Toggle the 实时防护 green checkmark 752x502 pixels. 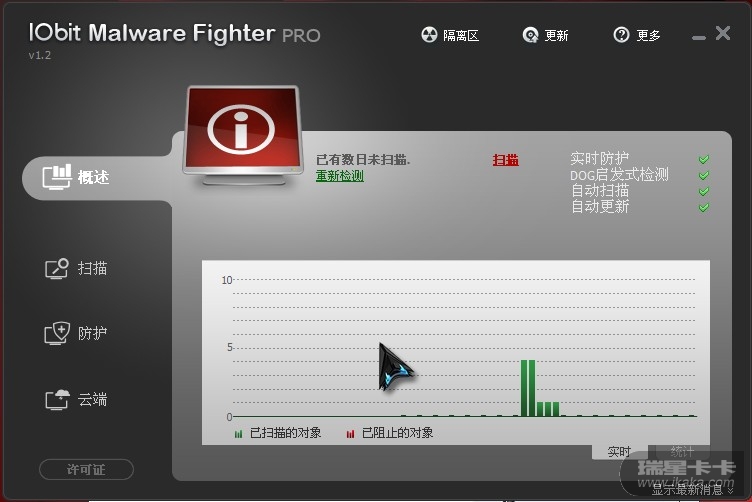click(704, 159)
